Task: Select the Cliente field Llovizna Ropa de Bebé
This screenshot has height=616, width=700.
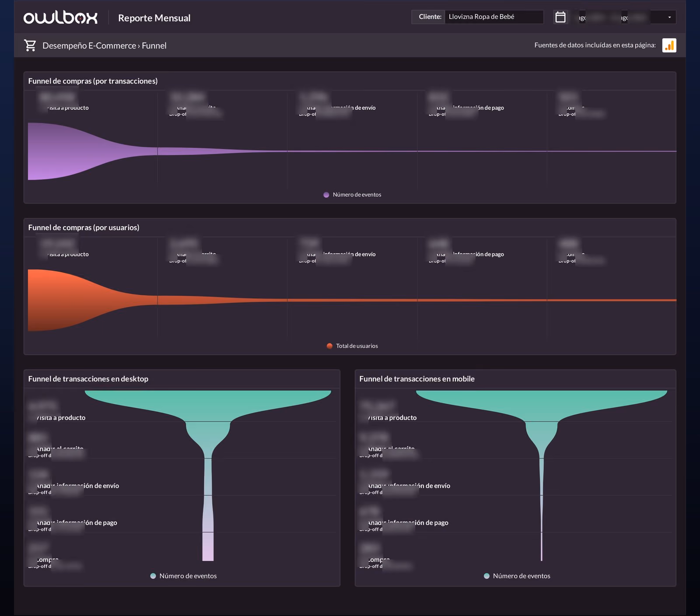Action: (x=494, y=17)
